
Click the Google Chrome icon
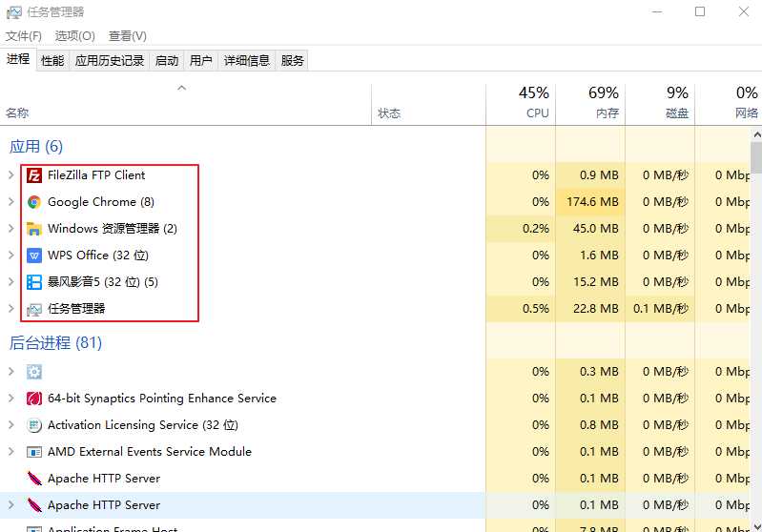(34, 202)
